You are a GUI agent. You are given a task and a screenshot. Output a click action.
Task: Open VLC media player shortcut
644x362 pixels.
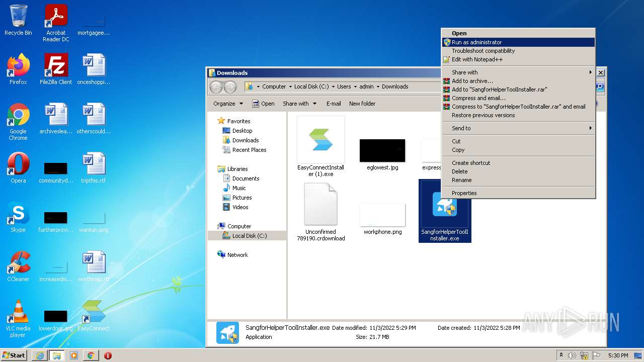(x=18, y=319)
